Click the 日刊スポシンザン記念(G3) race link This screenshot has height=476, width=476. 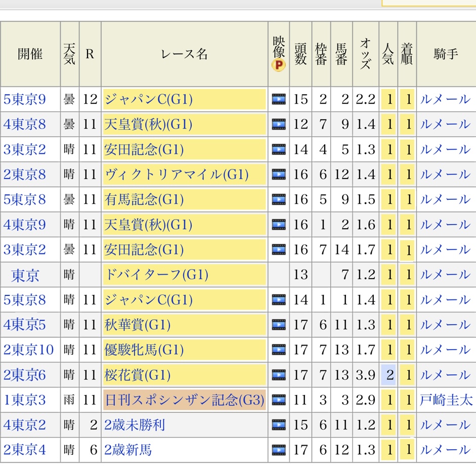(x=184, y=401)
